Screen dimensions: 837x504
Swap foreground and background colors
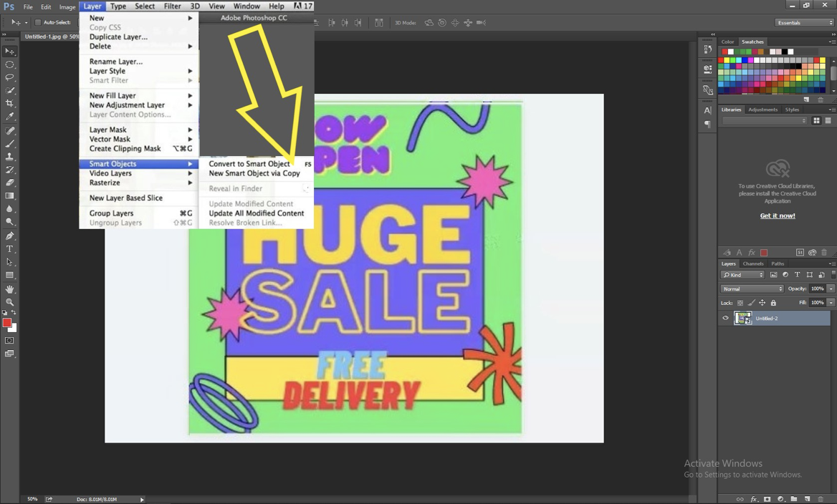pyautogui.click(x=14, y=313)
